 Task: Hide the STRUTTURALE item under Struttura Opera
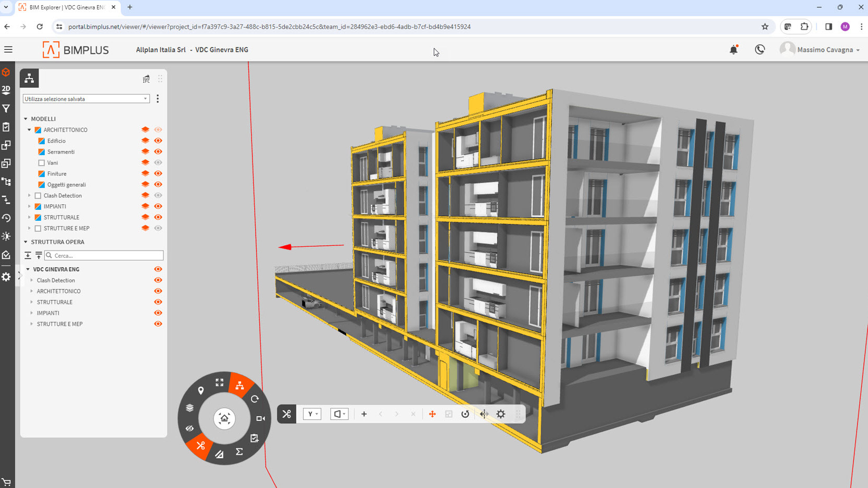tap(158, 302)
